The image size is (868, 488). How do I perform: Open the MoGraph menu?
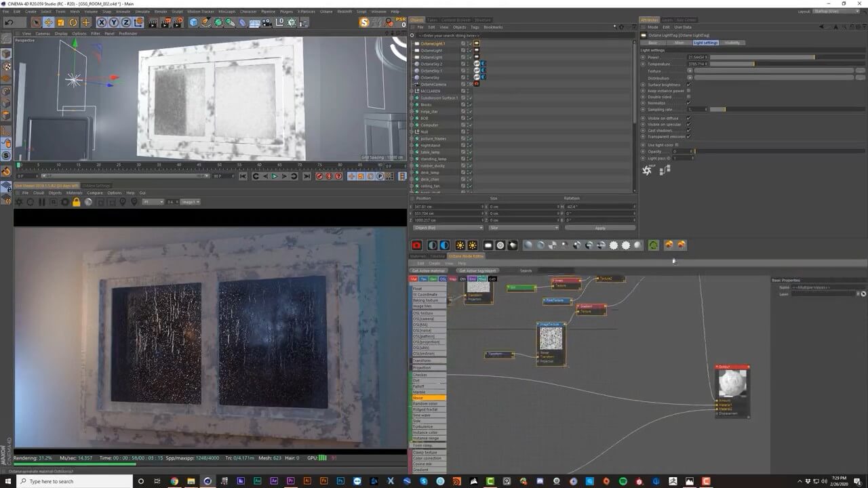pos(227,12)
